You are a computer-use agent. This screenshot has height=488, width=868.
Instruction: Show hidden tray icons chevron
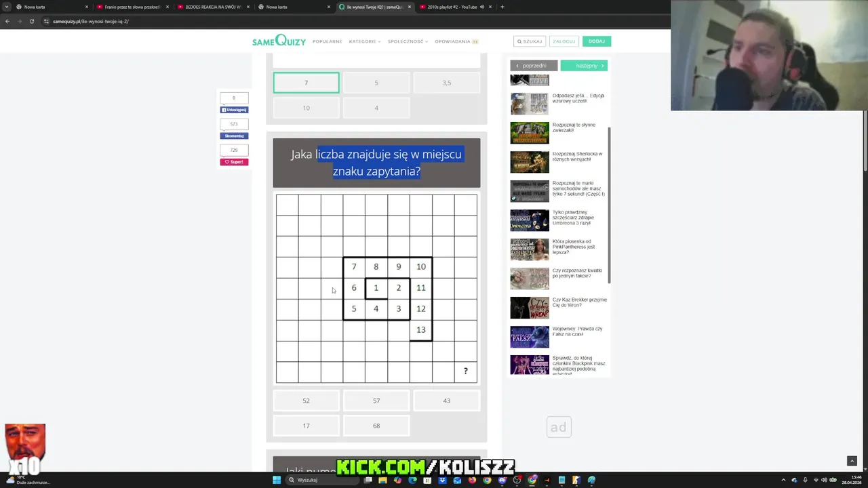tap(783, 480)
